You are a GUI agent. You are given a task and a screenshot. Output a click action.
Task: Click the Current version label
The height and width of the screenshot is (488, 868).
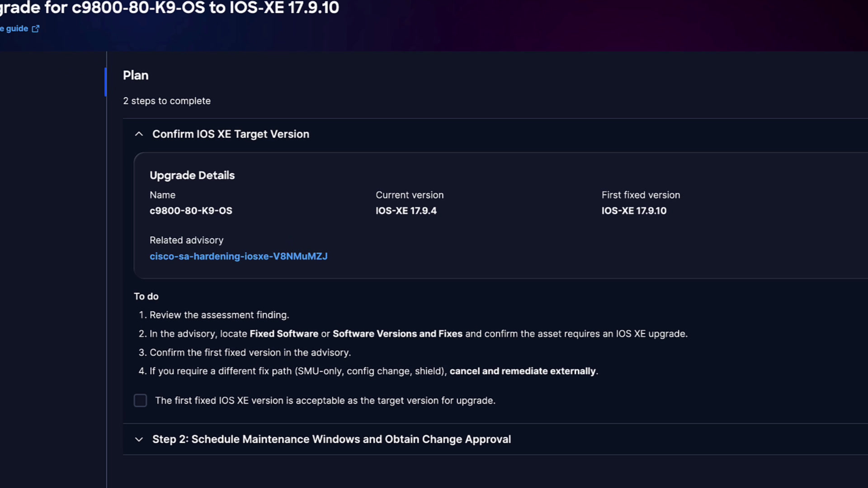click(x=410, y=195)
